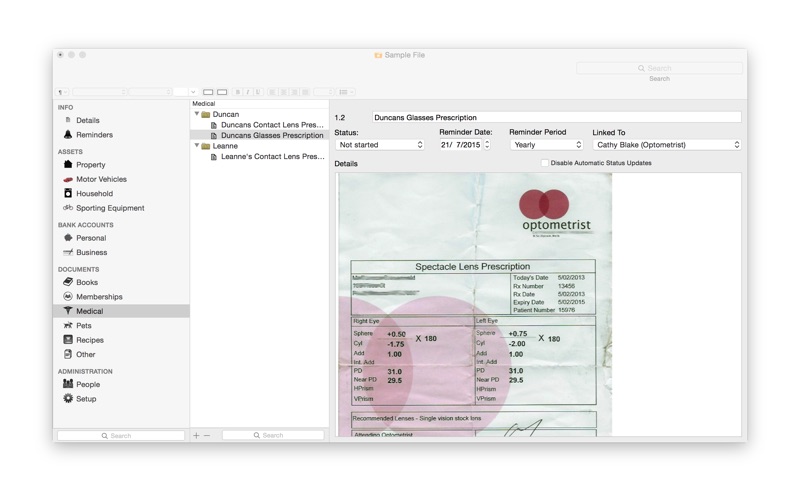Open the list style dropdown in toolbar
Image resolution: width=800 pixels, height=500 pixels.
pyautogui.click(x=347, y=92)
